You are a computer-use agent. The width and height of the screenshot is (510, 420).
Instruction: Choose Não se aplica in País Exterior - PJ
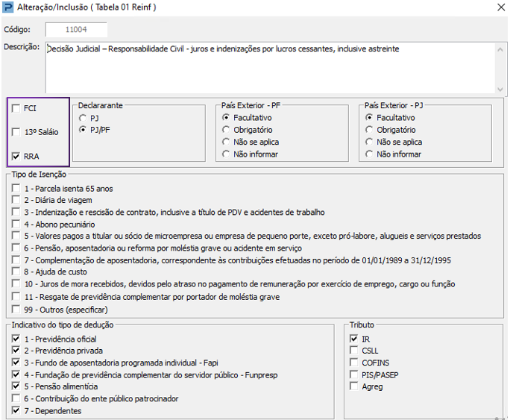coord(369,142)
